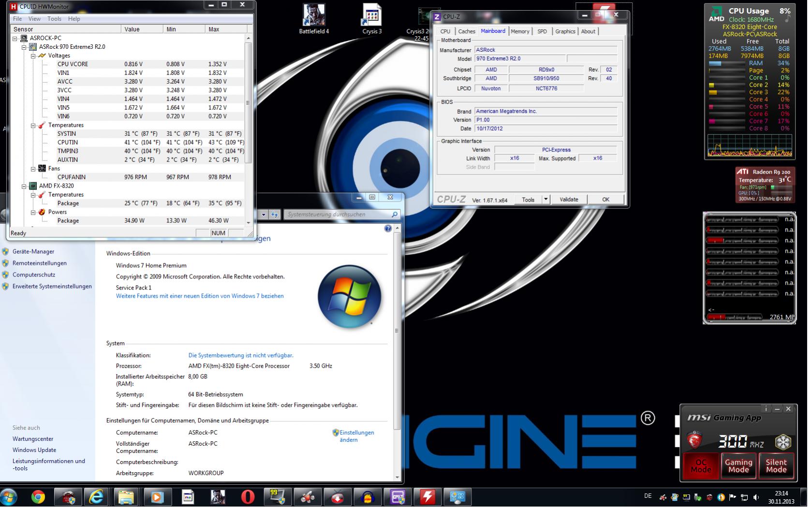Open the Battlefield 4 desktop shortcut
This screenshot has height=507, width=812.
pyautogui.click(x=314, y=19)
